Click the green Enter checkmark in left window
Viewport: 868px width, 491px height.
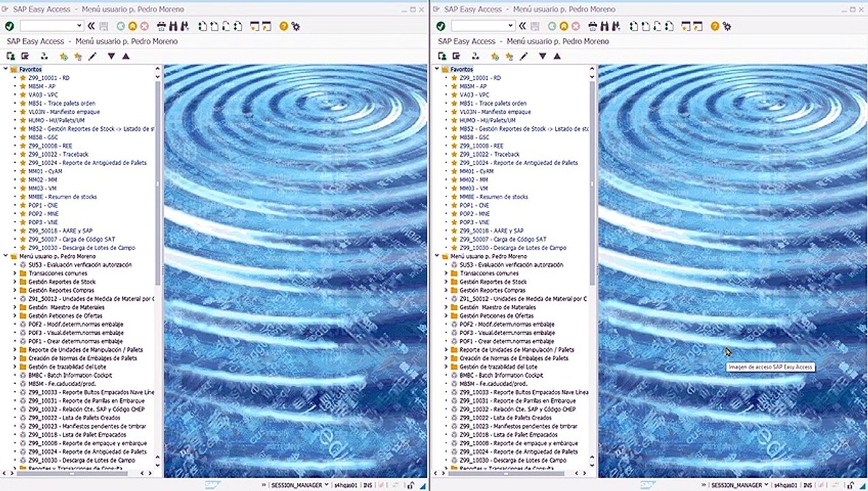click(x=9, y=26)
